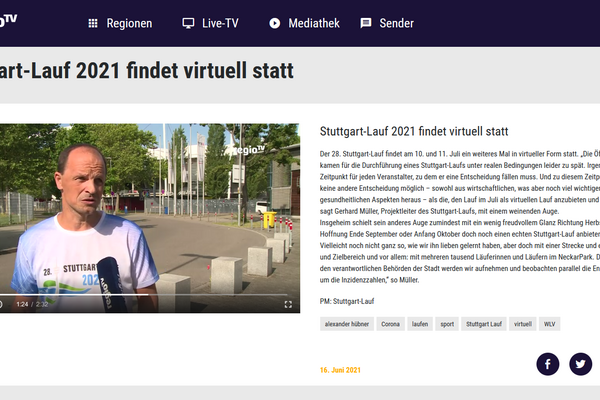Click the Mediathek play circle icon

274,23
